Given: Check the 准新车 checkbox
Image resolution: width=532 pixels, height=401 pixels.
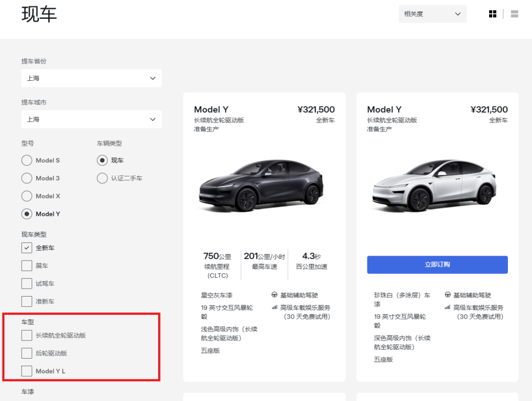Looking at the screenshot, I should coord(27,301).
